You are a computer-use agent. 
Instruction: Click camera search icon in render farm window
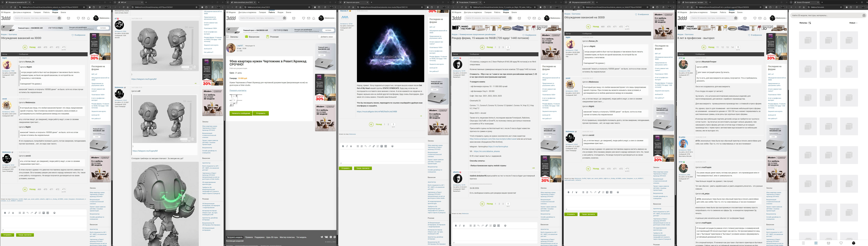pyautogui.click(x=510, y=18)
